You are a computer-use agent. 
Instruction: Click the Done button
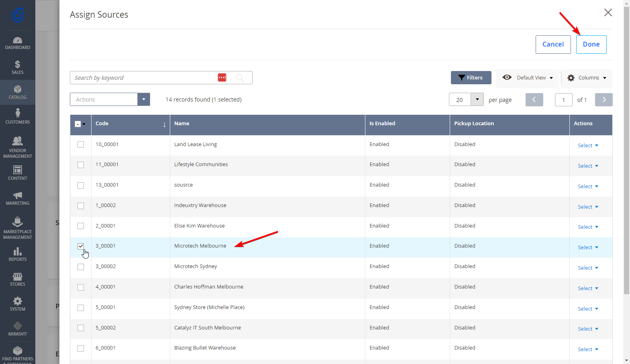(591, 45)
